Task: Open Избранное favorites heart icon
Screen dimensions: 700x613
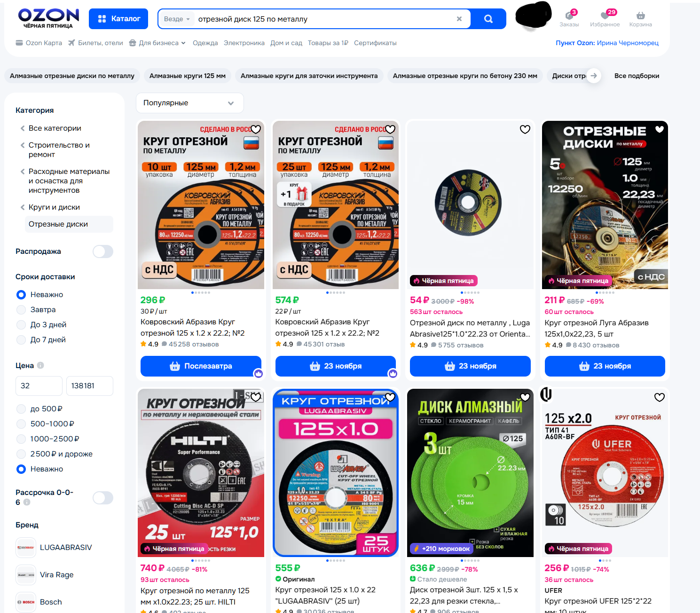Action: click(x=605, y=19)
